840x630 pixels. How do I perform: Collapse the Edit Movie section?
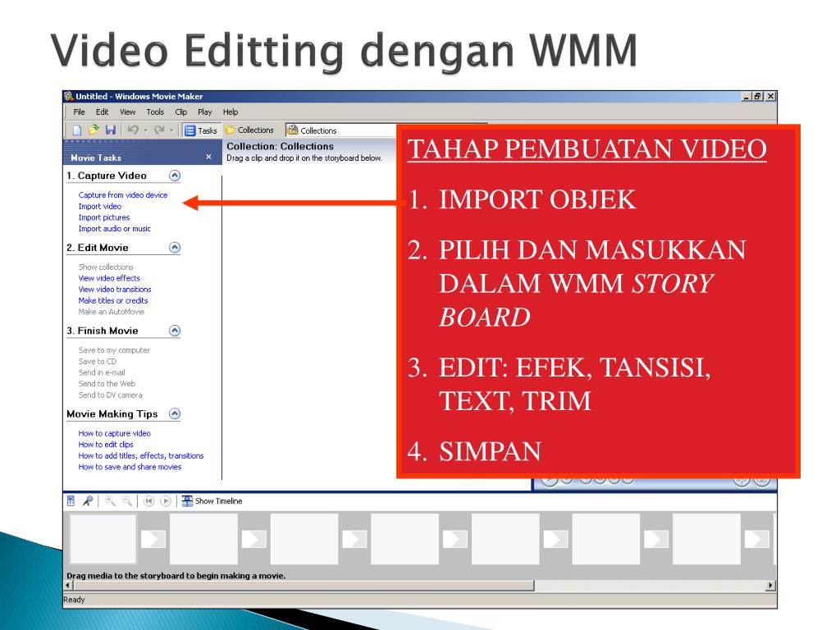pos(175,248)
